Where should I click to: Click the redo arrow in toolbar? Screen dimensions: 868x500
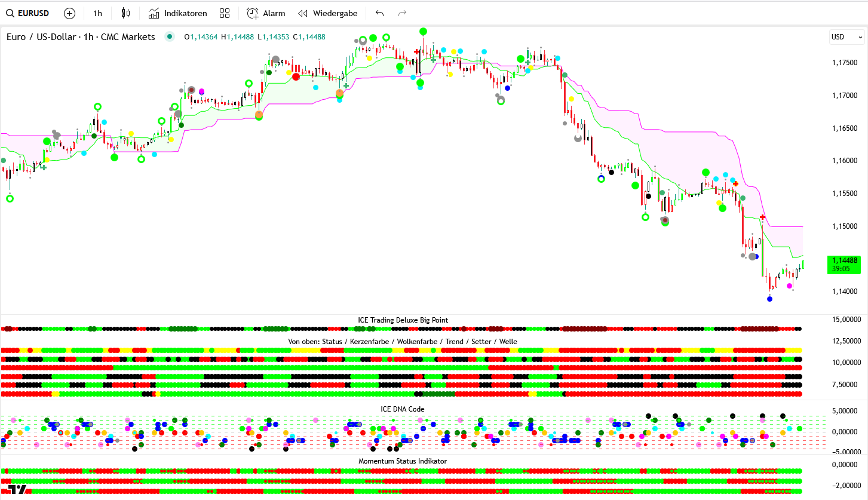coord(402,13)
